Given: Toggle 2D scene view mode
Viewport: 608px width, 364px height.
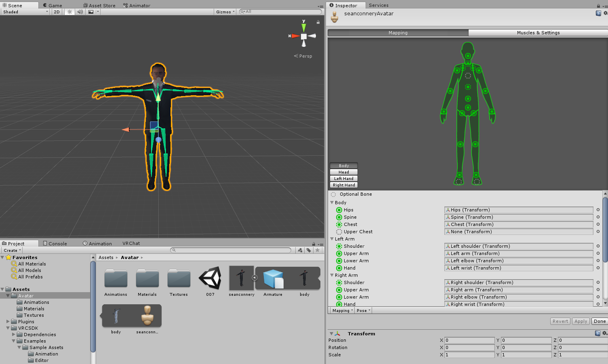Looking at the screenshot, I should pyautogui.click(x=57, y=12).
